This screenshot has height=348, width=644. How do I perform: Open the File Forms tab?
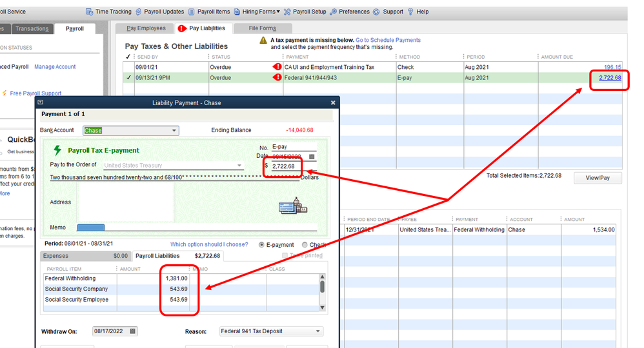click(x=262, y=28)
